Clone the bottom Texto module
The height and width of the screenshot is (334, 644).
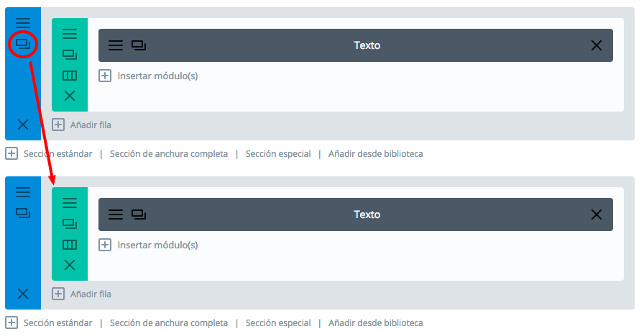(x=139, y=215)
